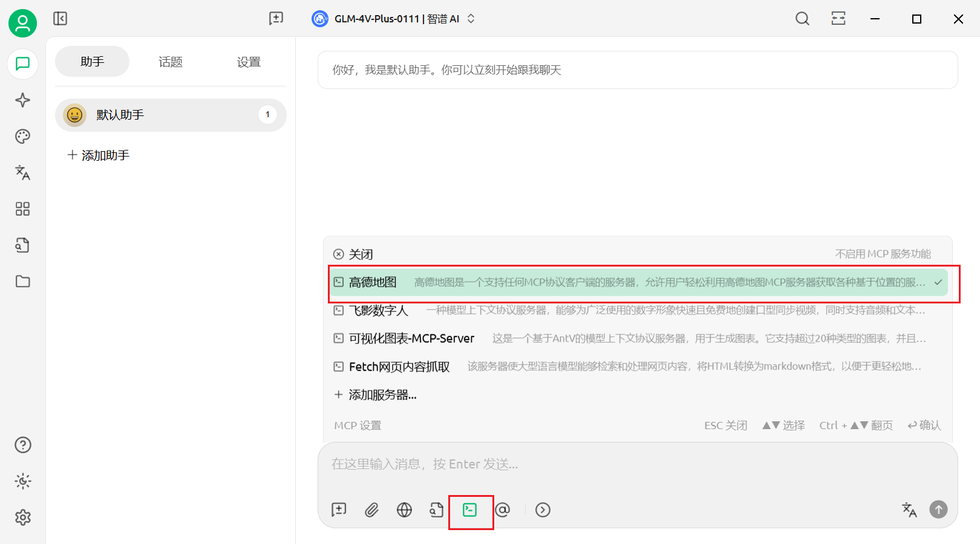980x544 pixels.
Task: Click the ESC 关闭 hint
Action: 726,426
